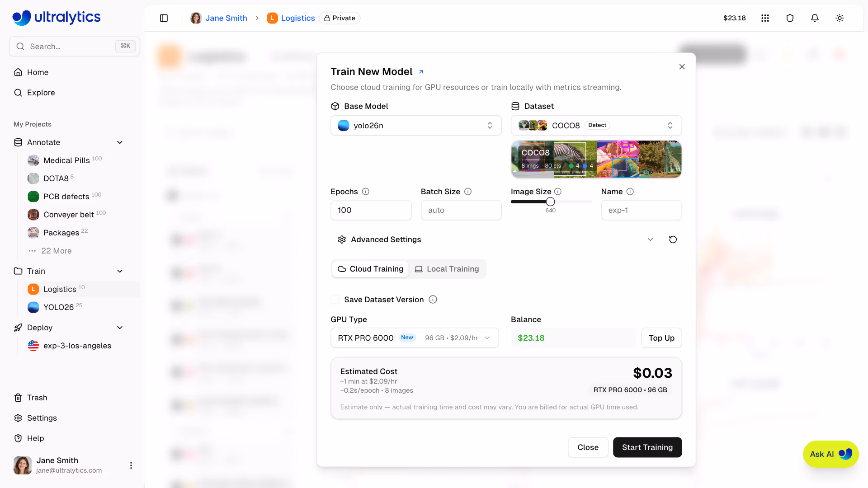Viewport: 868px width, 488px height.
Task: Show Image Size info icon
Action: 558,192
